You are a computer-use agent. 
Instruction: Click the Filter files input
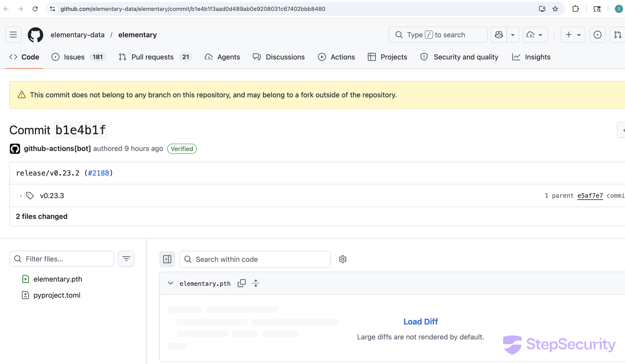click(x=62, y=259)
